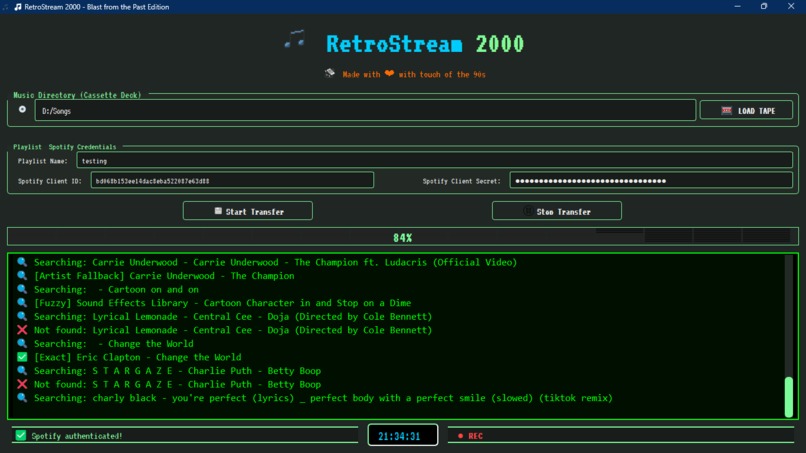The height and width of the screenshot is (453, 806).
Task: Click the Music Directory path field
Action: [x=365, y=110]
